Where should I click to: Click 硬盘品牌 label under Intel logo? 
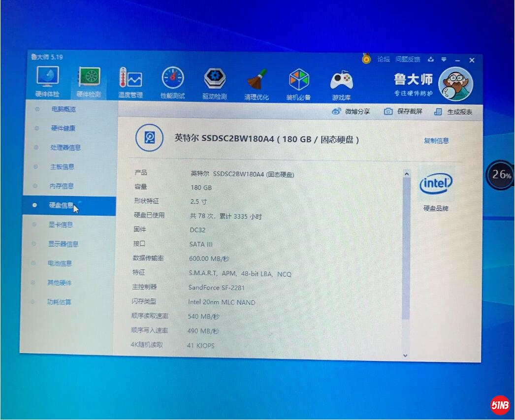(x=436, y=208)
